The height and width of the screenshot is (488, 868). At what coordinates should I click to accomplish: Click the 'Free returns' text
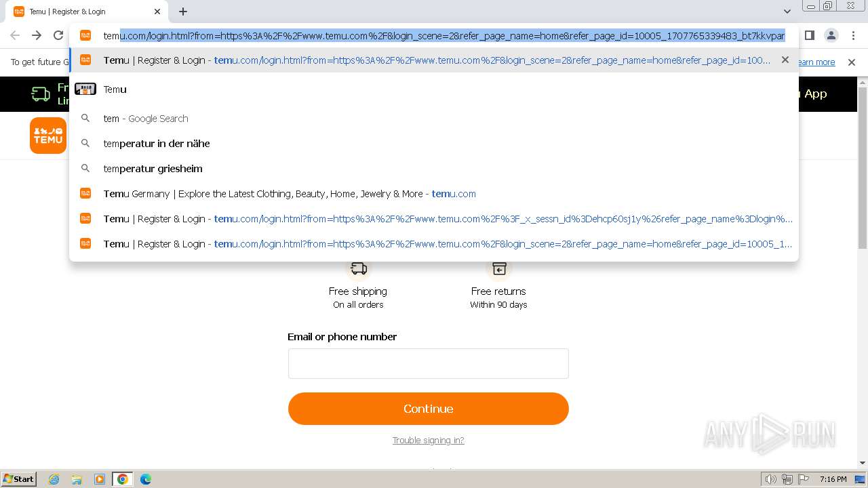[x=498, y=291]
